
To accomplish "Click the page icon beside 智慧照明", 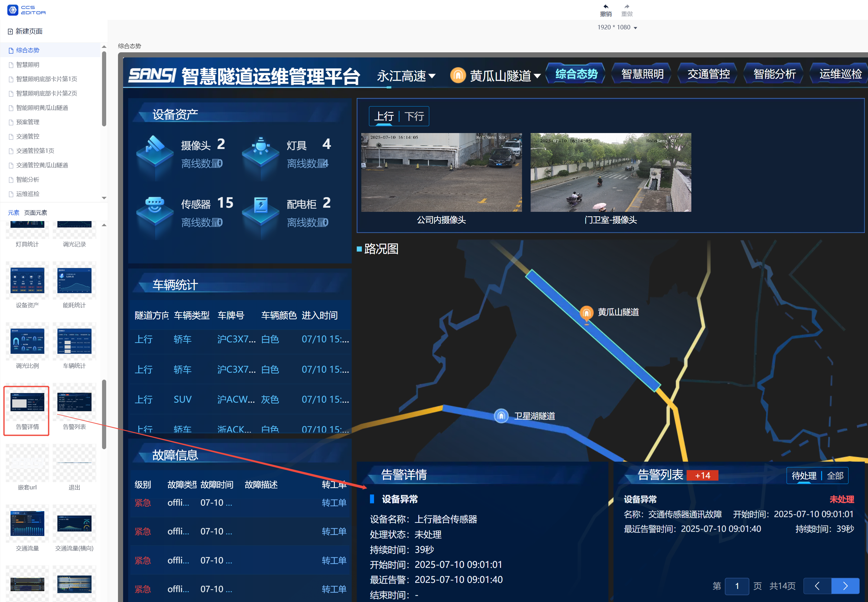I will point(11,65).
